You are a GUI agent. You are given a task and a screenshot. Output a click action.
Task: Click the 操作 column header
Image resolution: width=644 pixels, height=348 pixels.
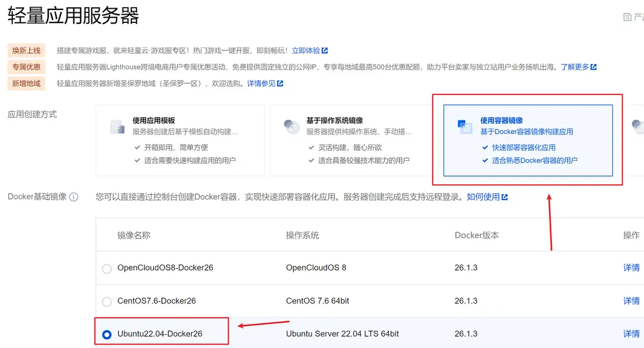point(631,235)
